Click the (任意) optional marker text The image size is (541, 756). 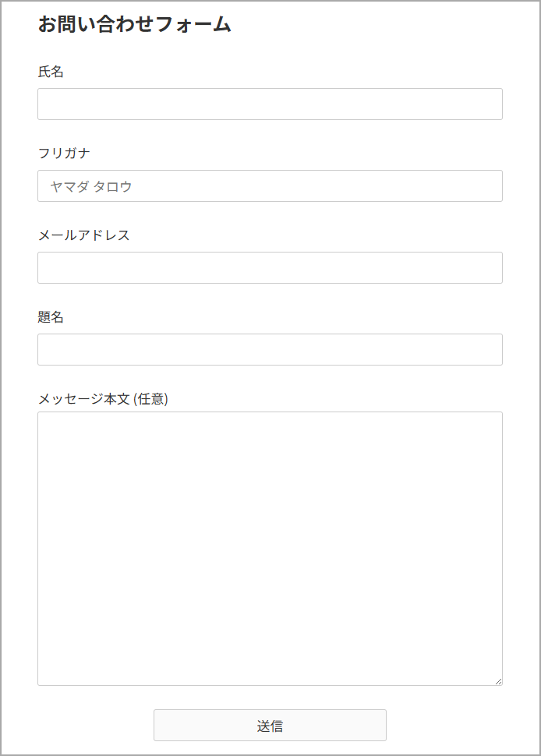(151, 399)
